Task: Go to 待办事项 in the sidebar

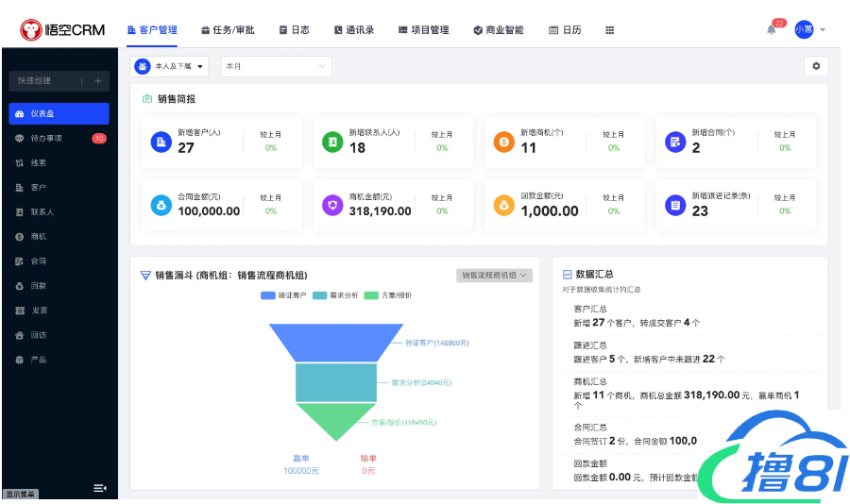Action: [45, 139]
